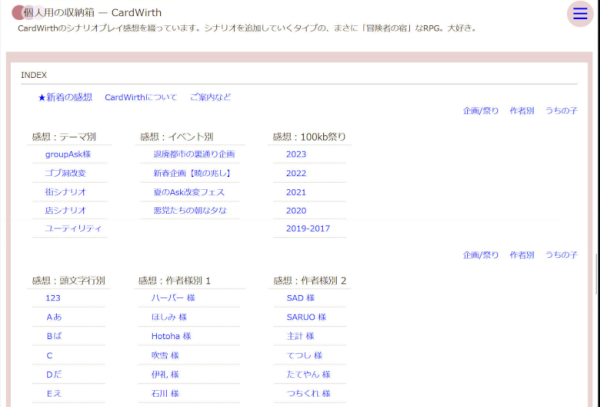Open the groupAsk様 theme link
Viewport: 600px width, 407px height.
[68, 154]
